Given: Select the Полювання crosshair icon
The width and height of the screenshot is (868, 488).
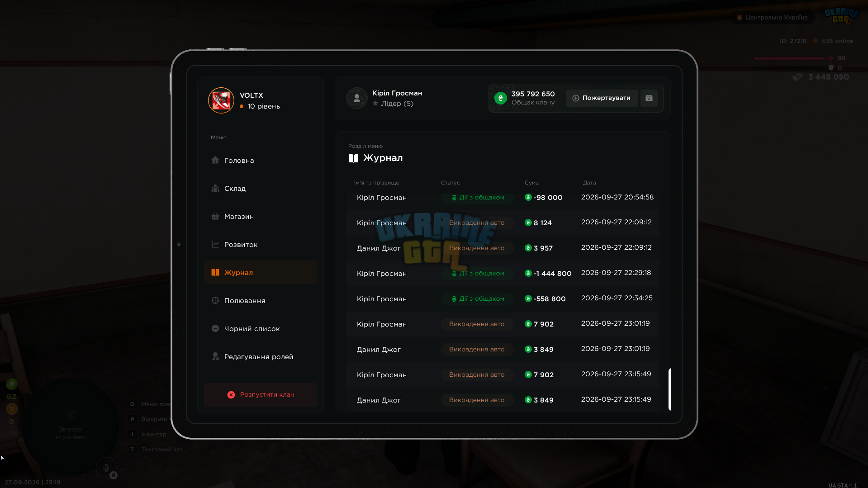Looking at the screenshot, I should coord(215,300).
